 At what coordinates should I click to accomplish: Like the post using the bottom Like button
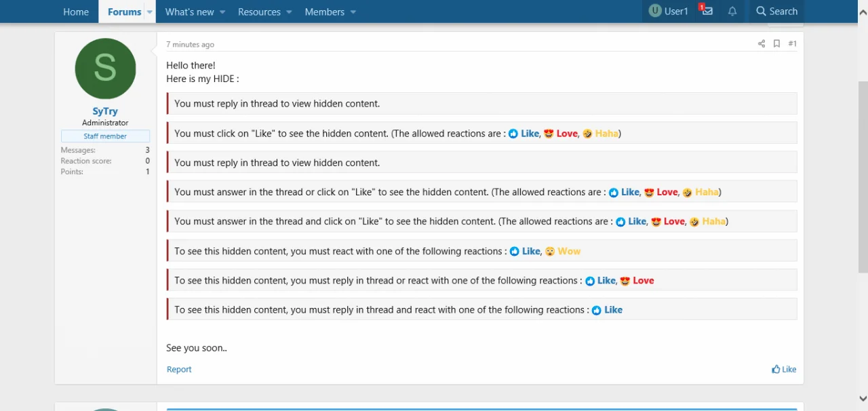coord(783,369)
